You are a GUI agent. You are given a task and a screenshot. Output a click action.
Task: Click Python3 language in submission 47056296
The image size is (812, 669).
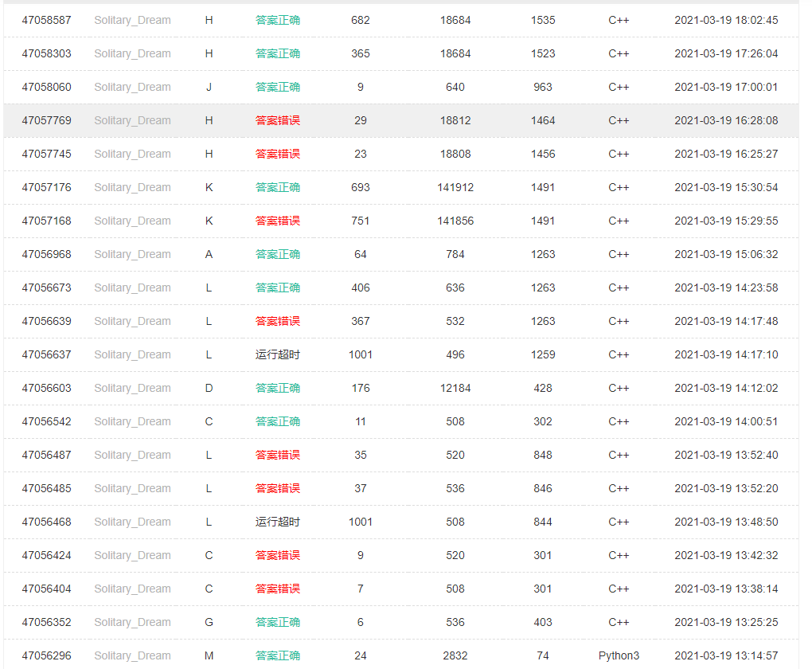[619, 655]
